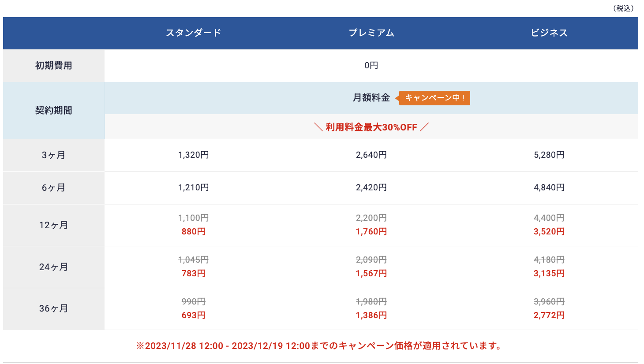
Task: Click the 24ヶ月 contract row label
Action: 54,267
